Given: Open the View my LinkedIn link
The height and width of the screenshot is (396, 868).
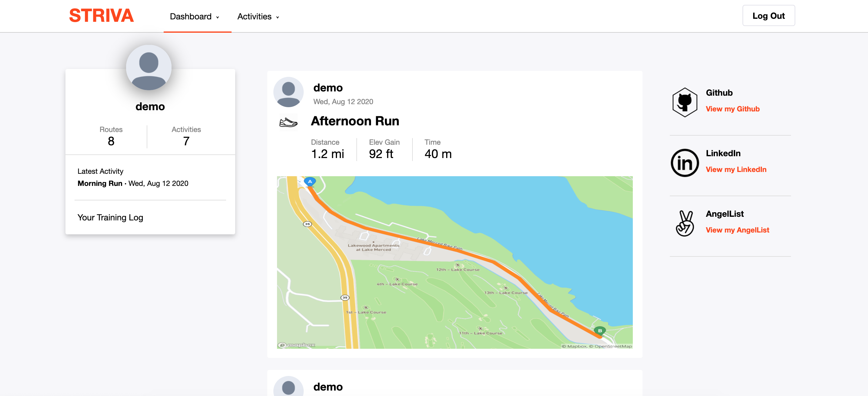Looking at the screenshot, I should [x=736, y=169].
